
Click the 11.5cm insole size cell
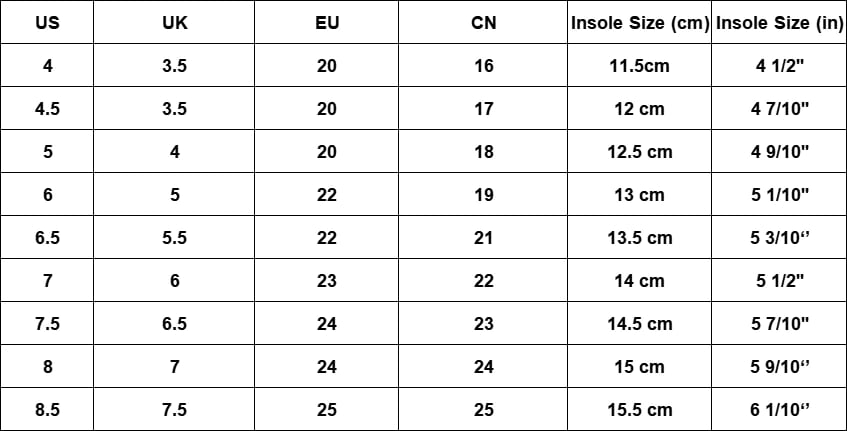[x=639, y=66]
